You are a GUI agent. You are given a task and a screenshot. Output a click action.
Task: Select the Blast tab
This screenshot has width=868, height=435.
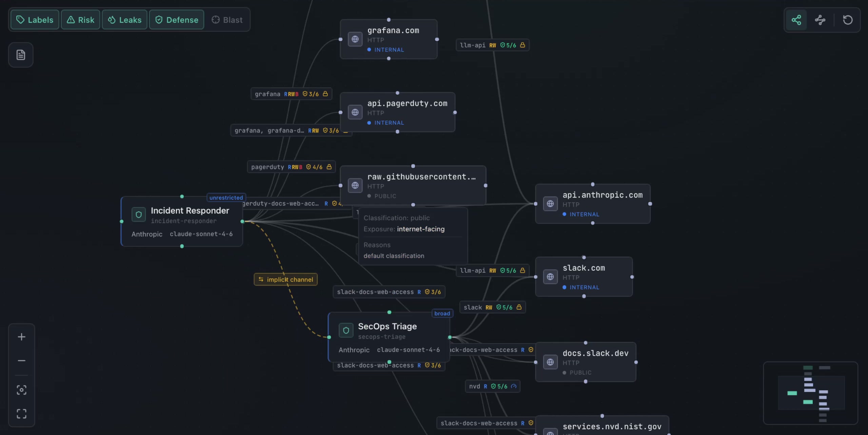(x=228, y=20)
